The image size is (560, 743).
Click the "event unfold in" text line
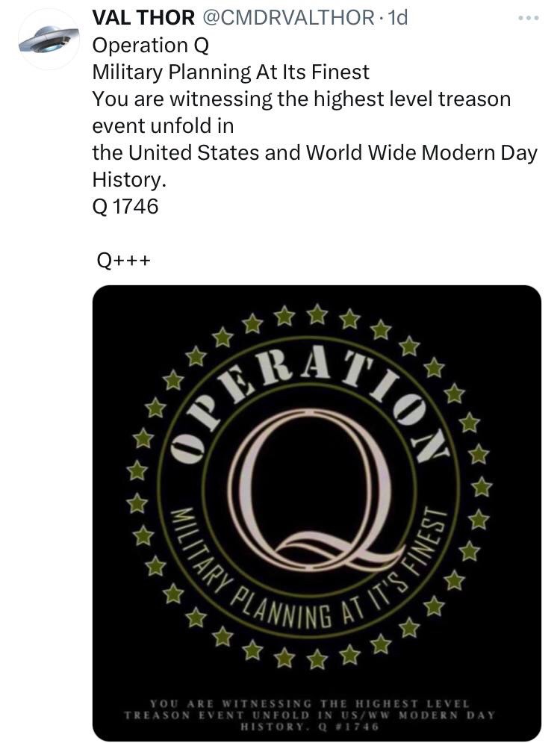coord(163,126)
